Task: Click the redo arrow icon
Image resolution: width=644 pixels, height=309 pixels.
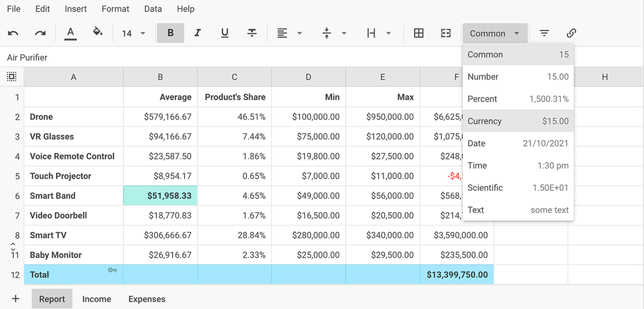Action: [40, 33]
